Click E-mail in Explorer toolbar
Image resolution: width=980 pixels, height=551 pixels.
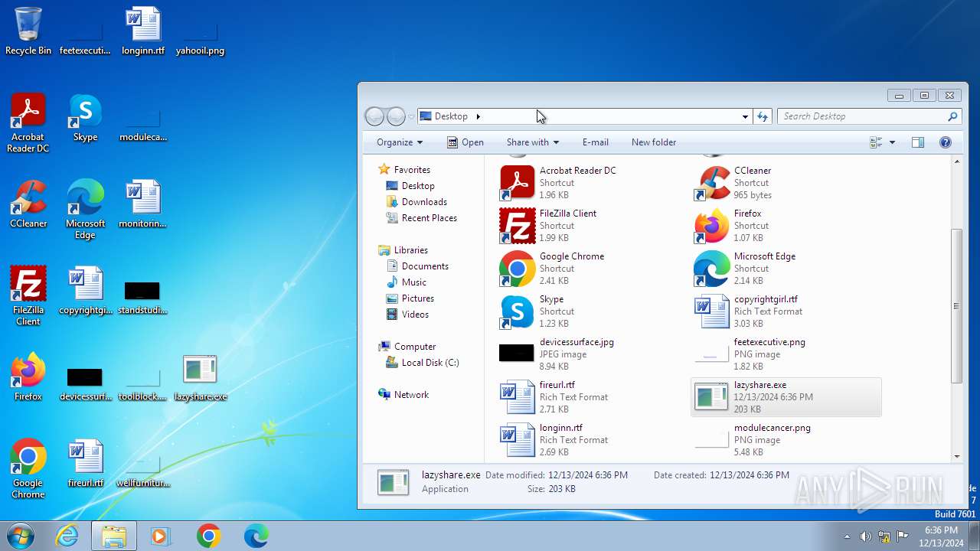(x=595, y=142)
